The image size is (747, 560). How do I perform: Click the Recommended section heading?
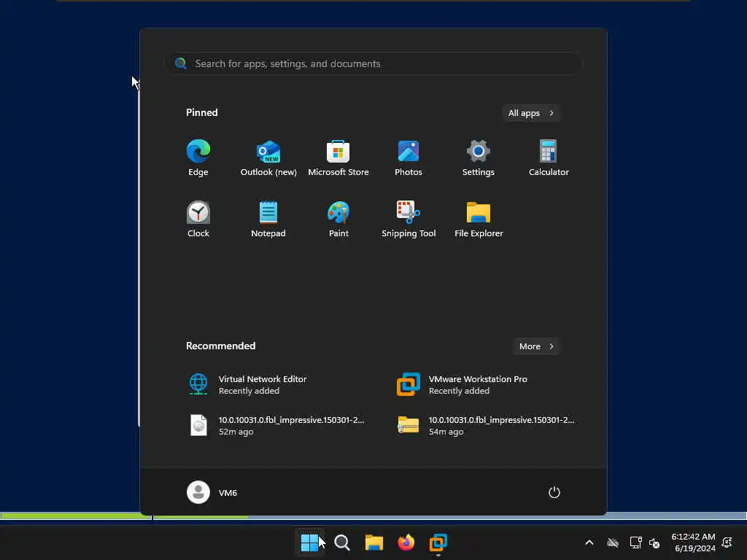point(220,346)
